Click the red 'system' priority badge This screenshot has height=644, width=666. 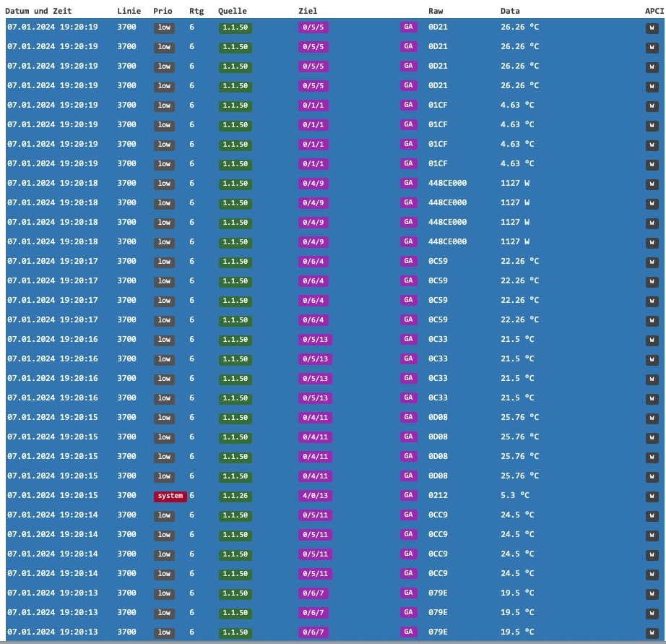(x=170, y=496)
